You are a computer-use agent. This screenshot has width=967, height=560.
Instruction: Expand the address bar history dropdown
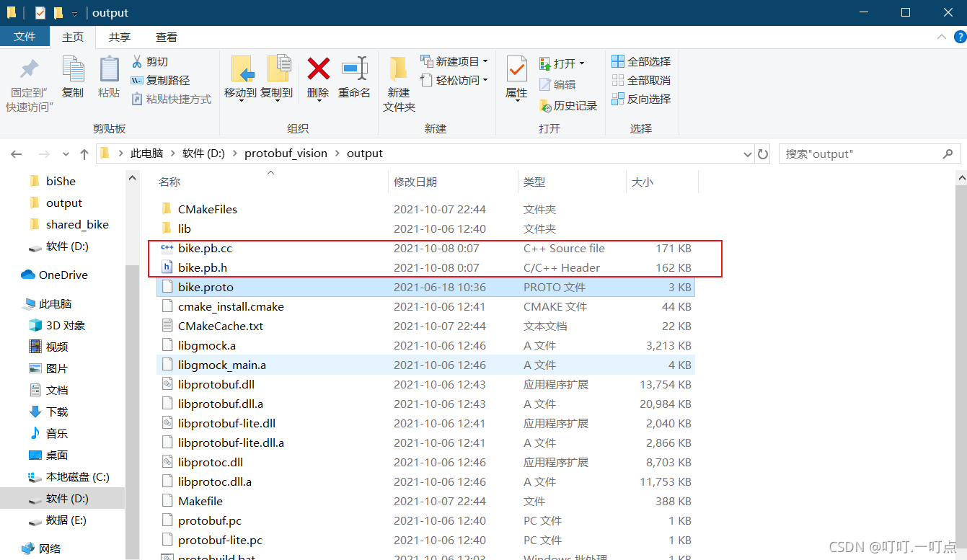[748, 154]
